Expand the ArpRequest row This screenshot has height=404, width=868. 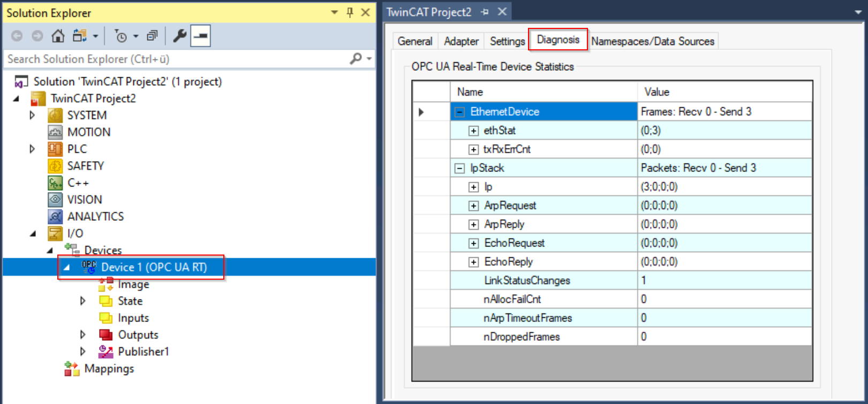coord(473,206)
